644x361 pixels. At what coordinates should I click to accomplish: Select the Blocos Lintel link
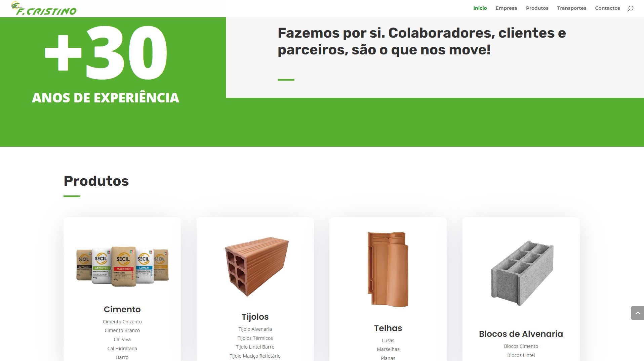[x=521, y=355]
